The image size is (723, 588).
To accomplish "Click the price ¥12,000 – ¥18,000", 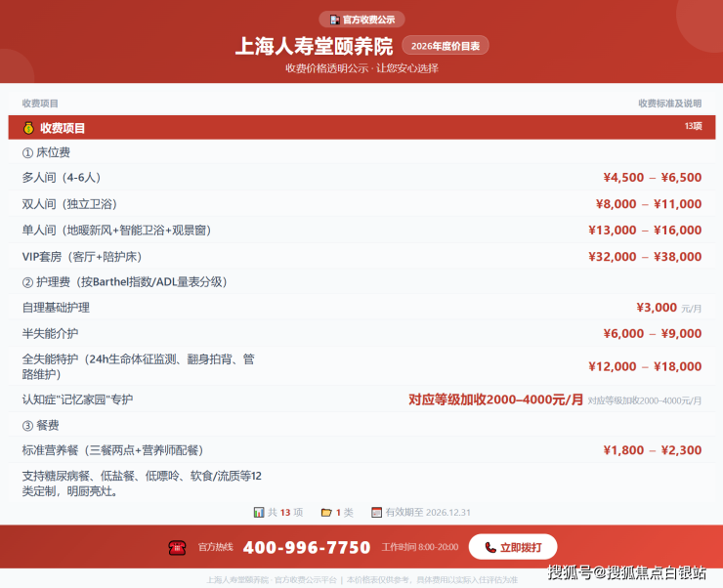I will (645, 366).
